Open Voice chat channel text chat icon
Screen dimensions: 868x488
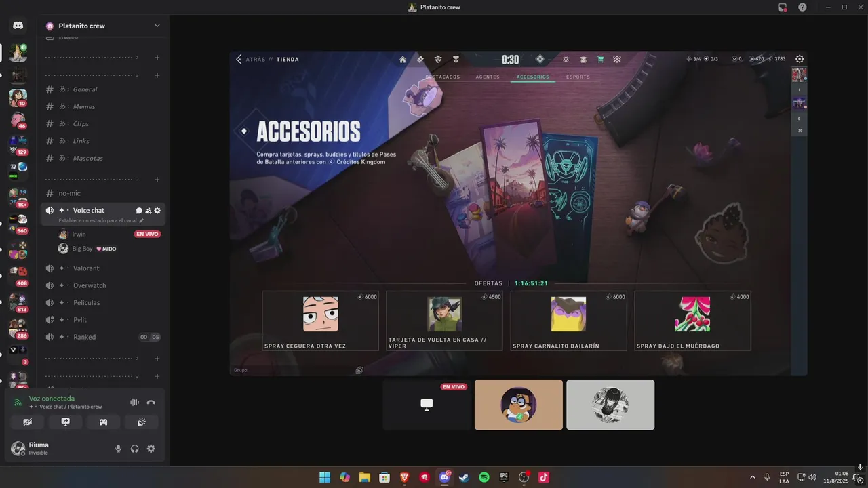click(139, 211)
